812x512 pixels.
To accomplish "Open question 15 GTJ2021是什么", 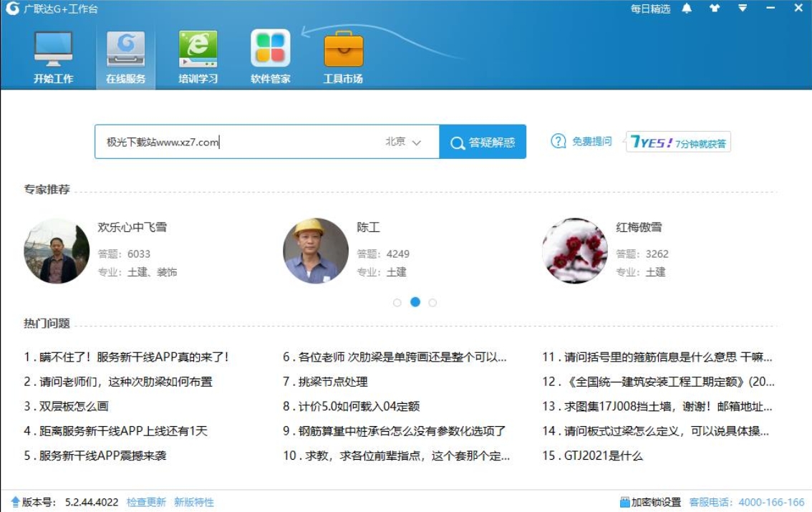I will [x=592, y=455].
